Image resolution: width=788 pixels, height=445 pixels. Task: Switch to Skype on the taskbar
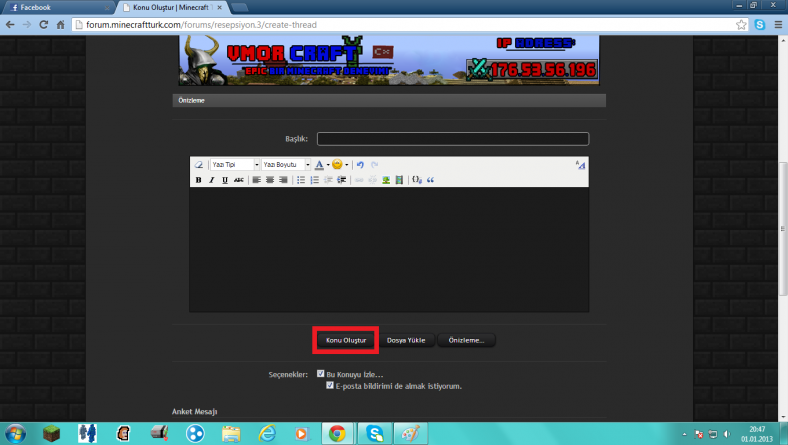pyautogui.click(x=375, y=433)
